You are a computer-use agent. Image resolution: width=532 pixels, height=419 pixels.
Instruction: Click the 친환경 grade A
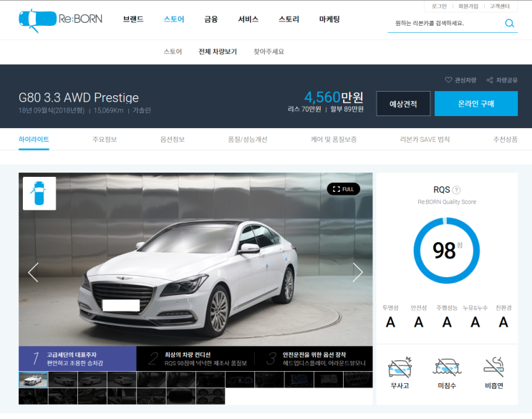pos(503,322)
